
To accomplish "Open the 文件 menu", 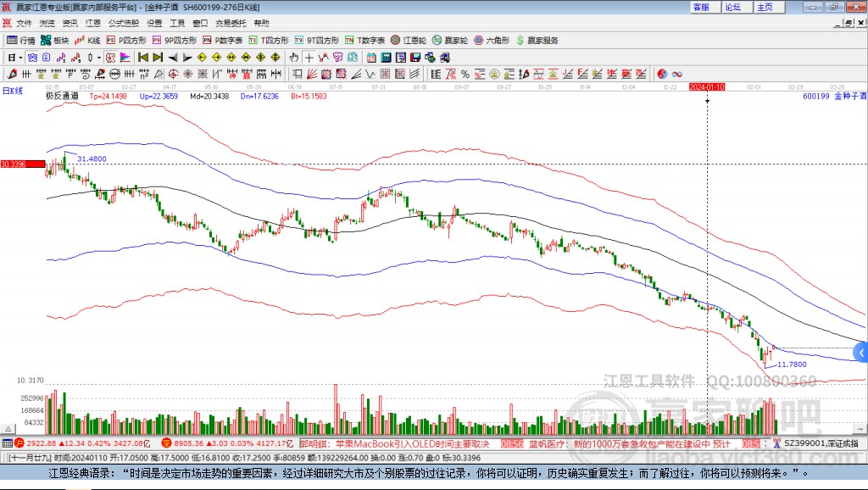I will click(x=24, y=23).
